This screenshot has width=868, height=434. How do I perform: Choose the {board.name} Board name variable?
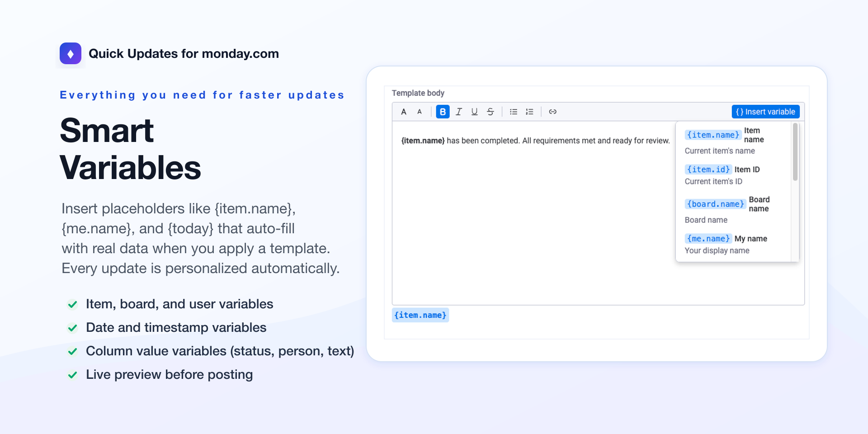[x=715, y=204]
